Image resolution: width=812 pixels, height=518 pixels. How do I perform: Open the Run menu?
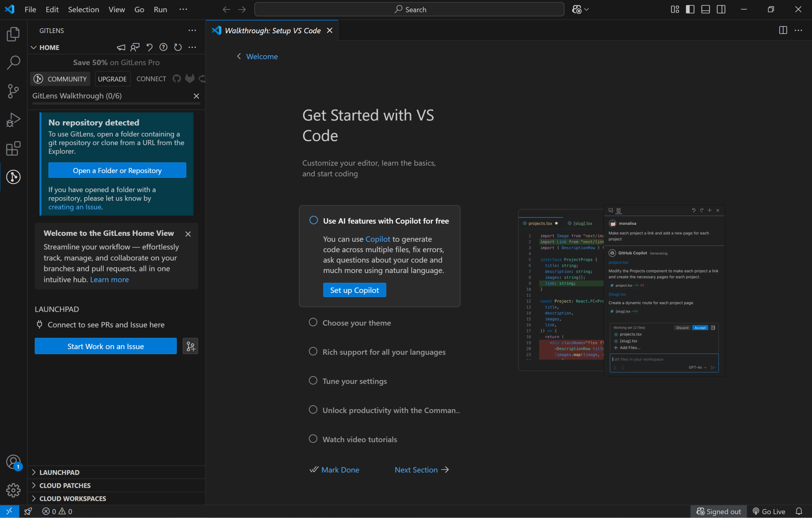(x=160, y=10)
